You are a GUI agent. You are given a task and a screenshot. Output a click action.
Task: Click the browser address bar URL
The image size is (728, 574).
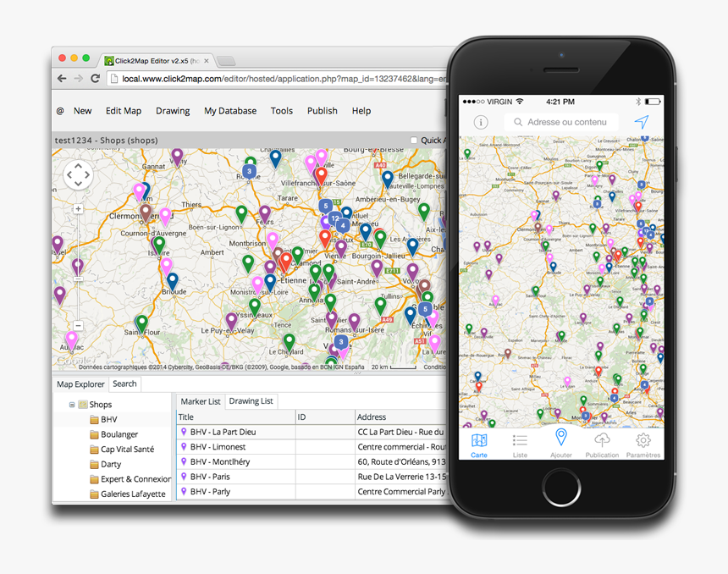pyautogui.click(x=284, y=79)
